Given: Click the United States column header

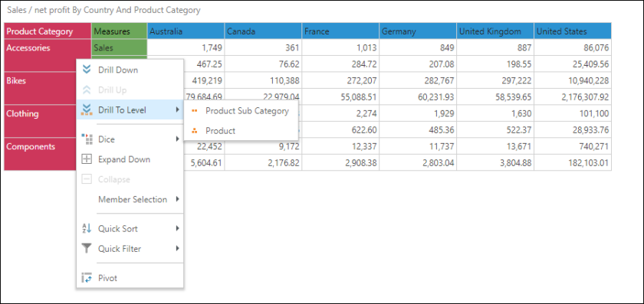Looking at the screenshot, I should coord(573,31).
